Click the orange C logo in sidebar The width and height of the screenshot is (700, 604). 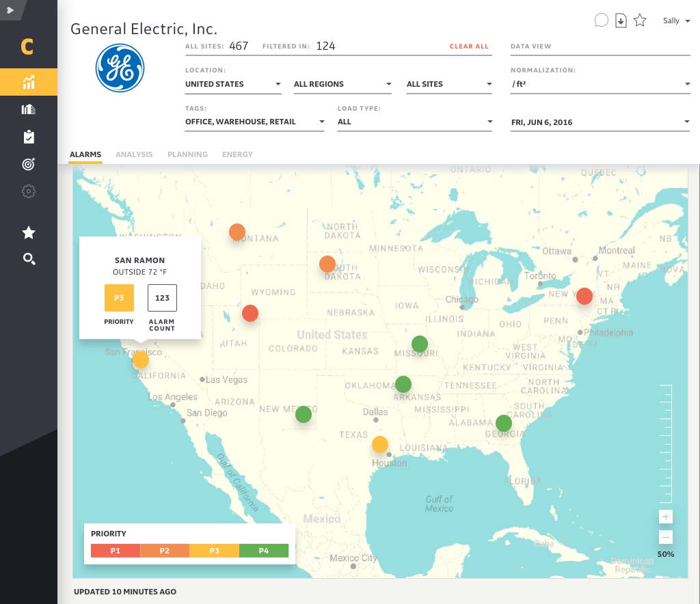pos(27,47)
